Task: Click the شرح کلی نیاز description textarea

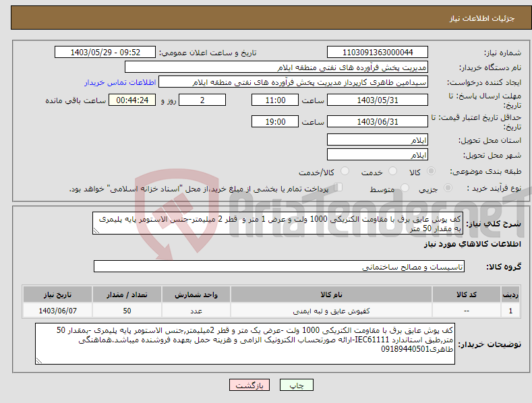Action: (x=278, y=223)
